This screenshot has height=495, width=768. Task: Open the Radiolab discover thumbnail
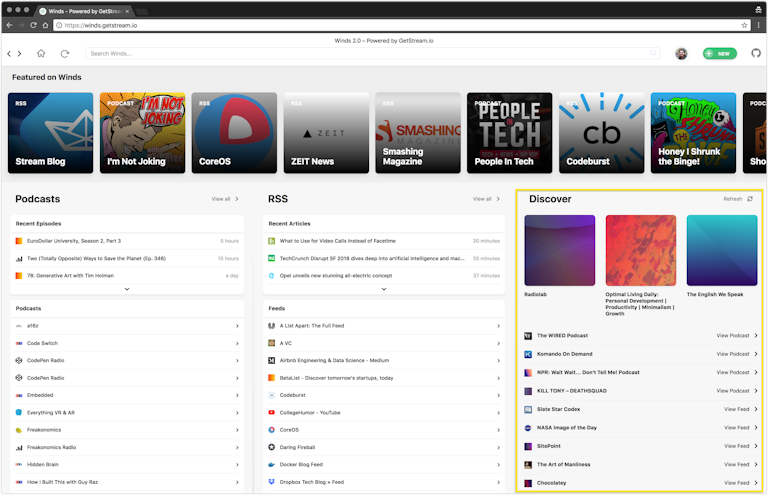(x=559, y=250)
